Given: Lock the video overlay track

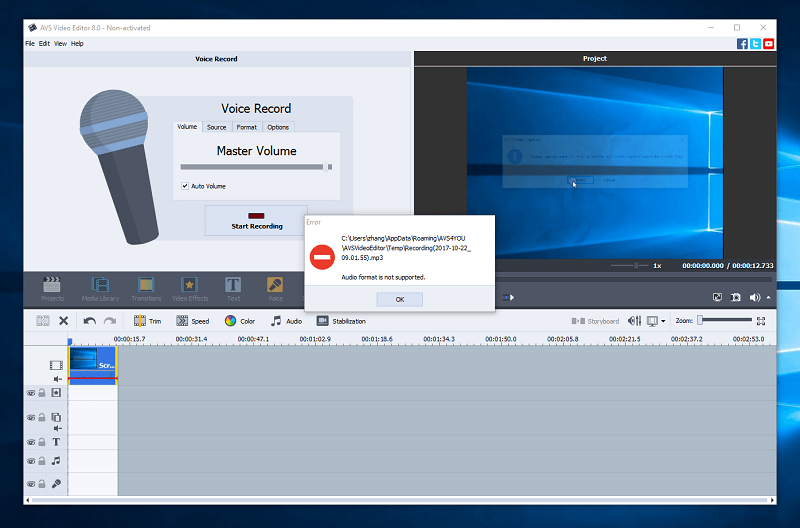Looking at the screenshot, I should click(42, 417).
